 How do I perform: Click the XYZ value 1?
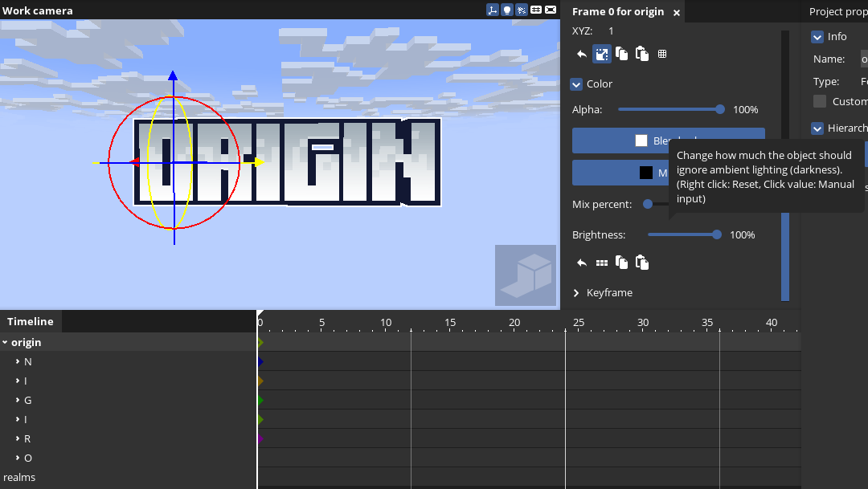pos(611,31)
